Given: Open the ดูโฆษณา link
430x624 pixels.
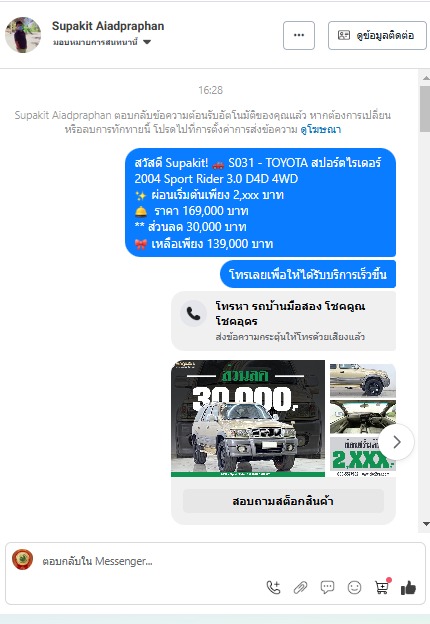Looking at the screenshot, I should pyautogui.click(x=321, y=129).
